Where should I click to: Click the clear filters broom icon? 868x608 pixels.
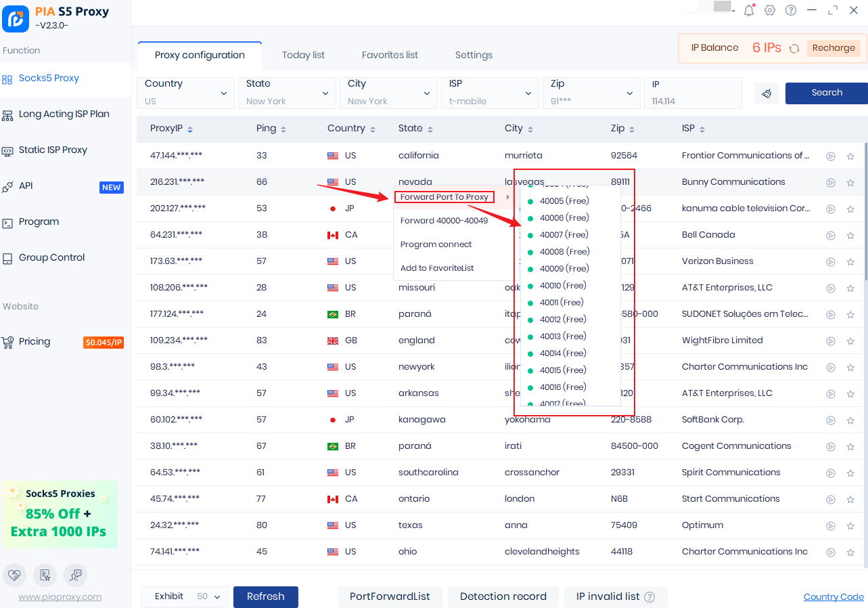pyautogui.click(x=767, y=93)
